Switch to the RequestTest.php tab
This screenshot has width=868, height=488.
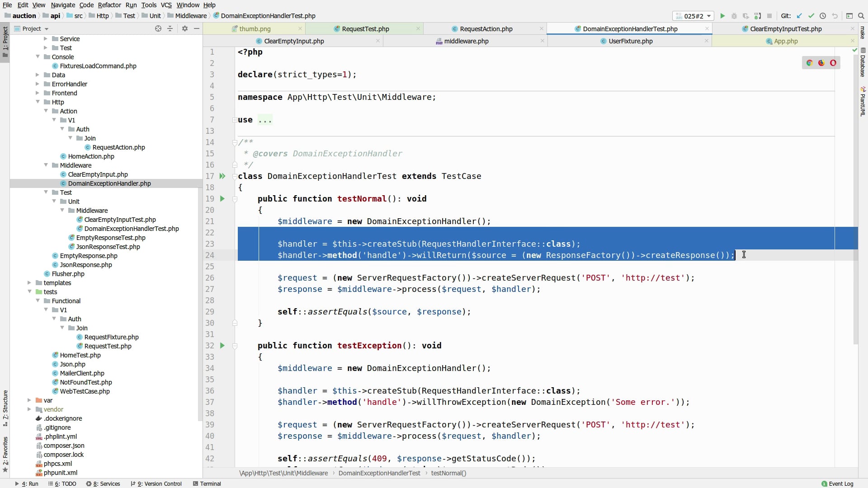point(365,28)
